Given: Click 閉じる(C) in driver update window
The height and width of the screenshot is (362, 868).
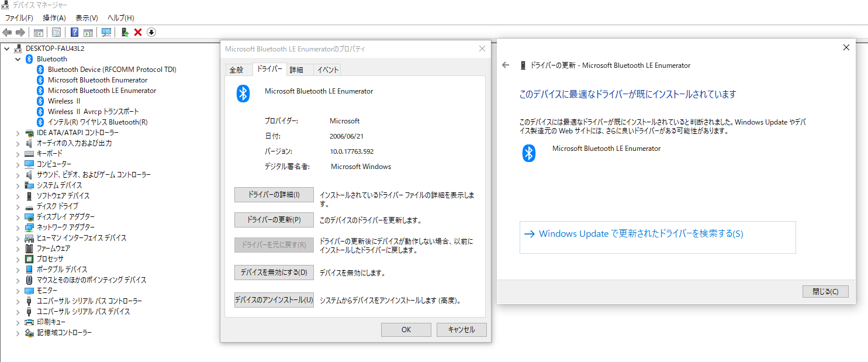Looking at the screenshot, I should [x=825, y=292].
